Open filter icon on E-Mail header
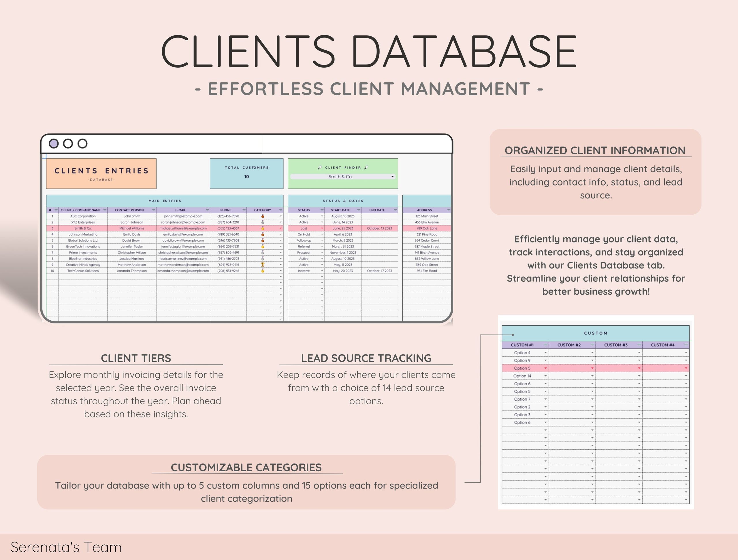This screenshot has height=560, width=738. [207, 210]
